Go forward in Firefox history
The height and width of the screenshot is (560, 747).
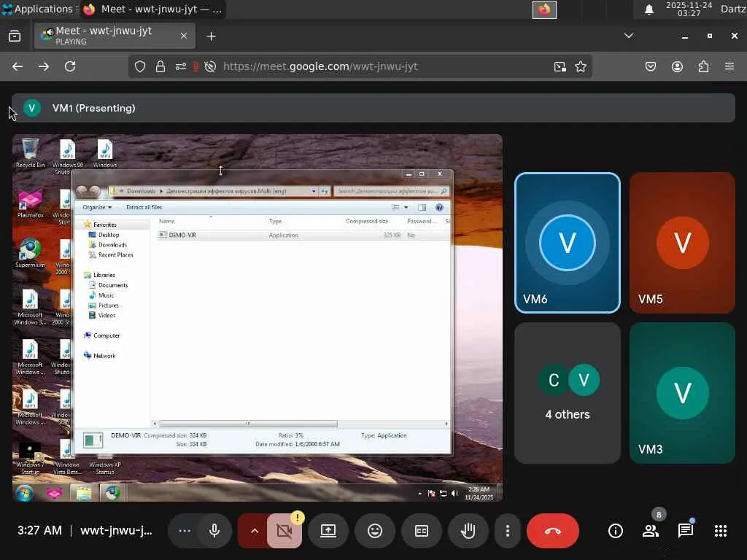[44, 66]
